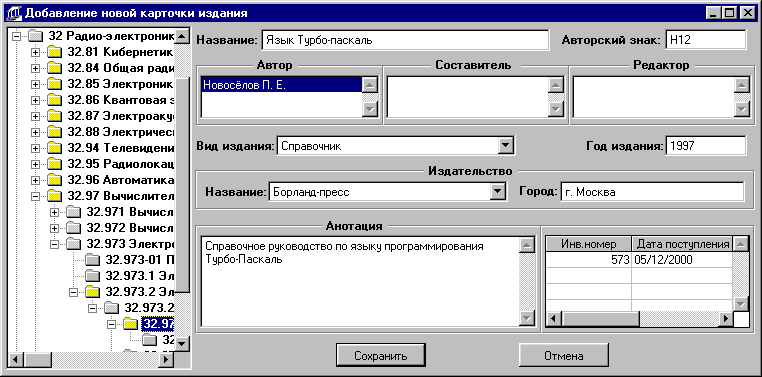Collapse the 32.973.2 Эл node
Screen dimensions: 762x377
[x=73, y=292]
